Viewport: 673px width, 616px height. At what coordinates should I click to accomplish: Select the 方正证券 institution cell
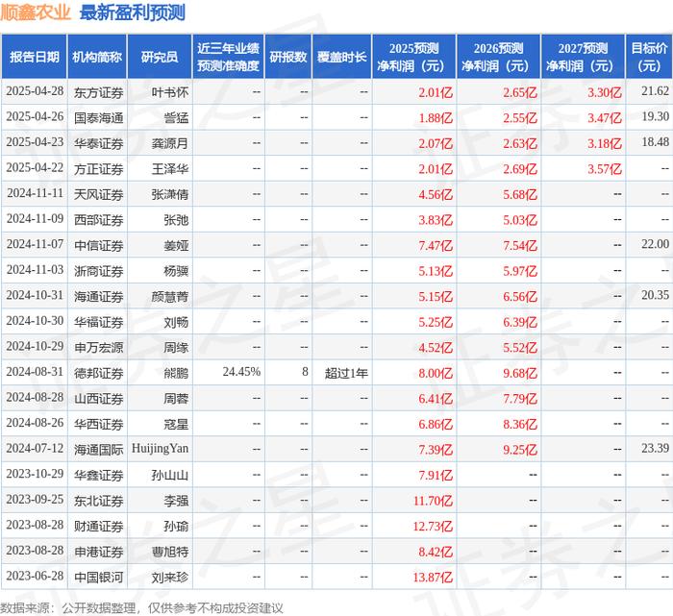99,169
